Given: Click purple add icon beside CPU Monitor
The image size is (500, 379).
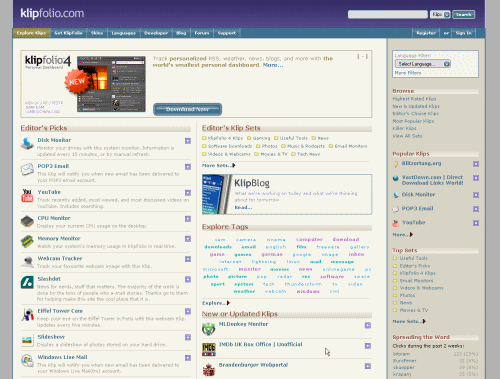Looking at the screenshot, I should pyautogui.click(x=188, y=219).
